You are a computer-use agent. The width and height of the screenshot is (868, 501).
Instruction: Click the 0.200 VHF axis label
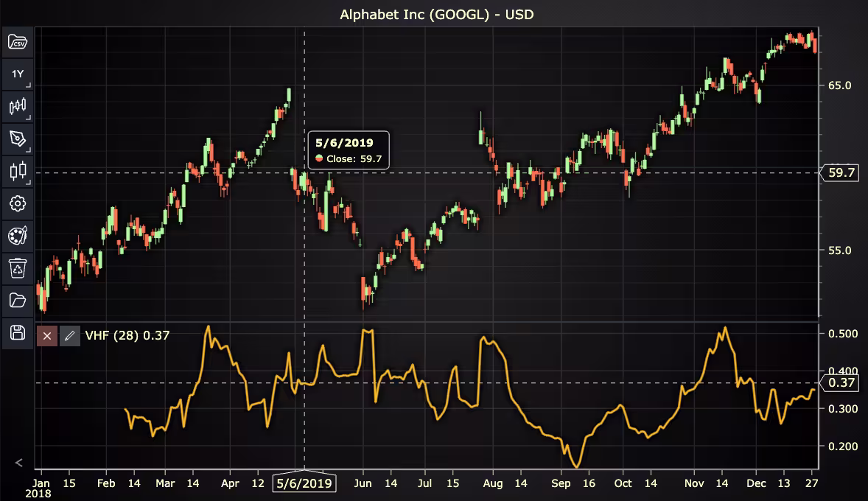(843, 446)
